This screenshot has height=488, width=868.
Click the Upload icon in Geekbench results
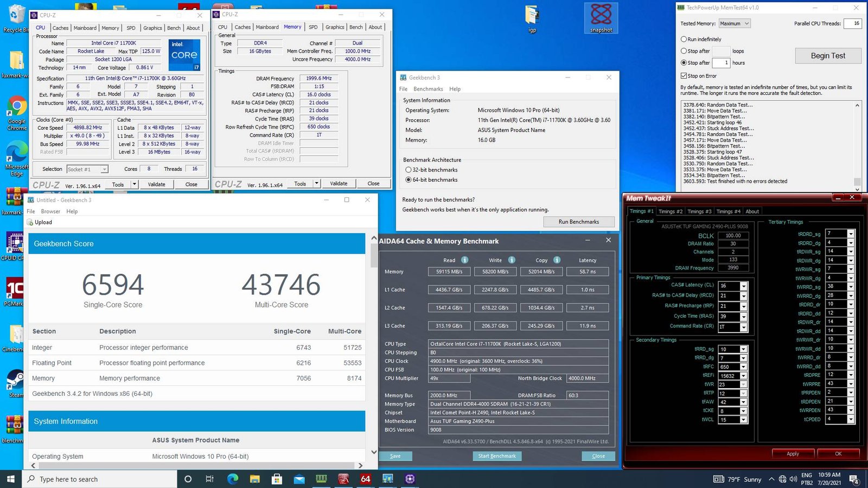click(x=30, y=222)
